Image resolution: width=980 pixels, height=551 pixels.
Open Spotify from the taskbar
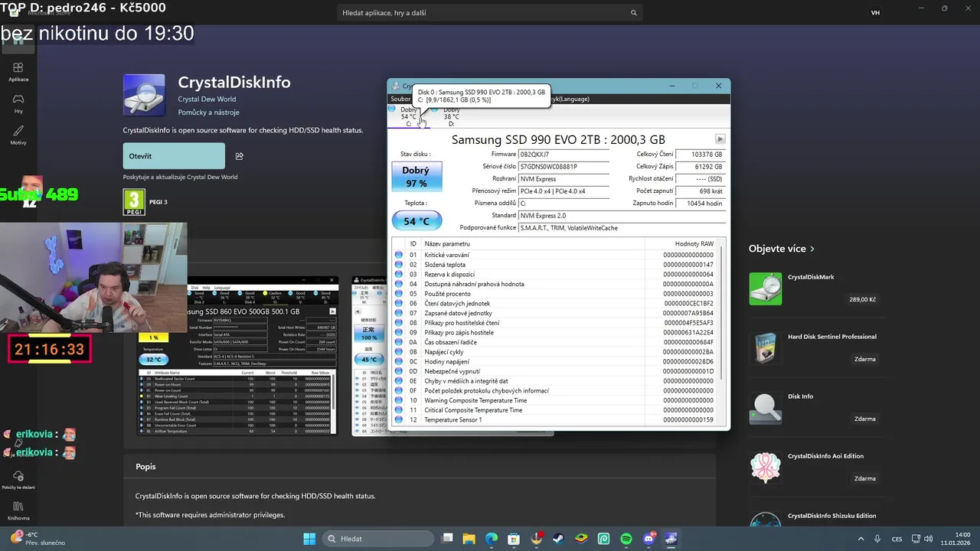coord(626,539)
